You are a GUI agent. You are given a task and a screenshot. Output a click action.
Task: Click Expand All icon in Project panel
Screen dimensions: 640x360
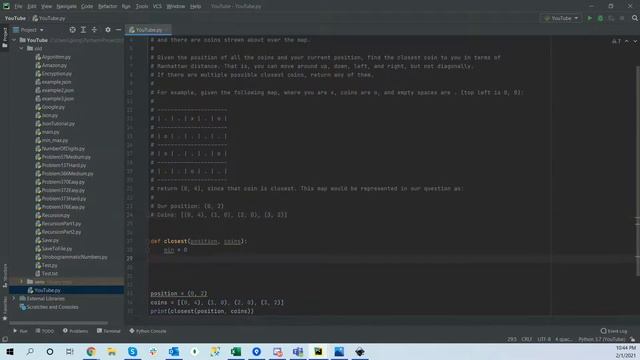[83, 30]
